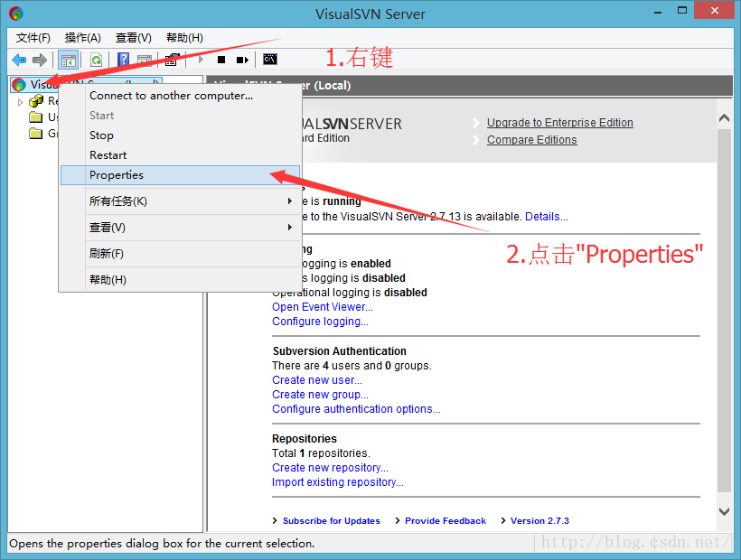
Task: Click Version 2.7.3 link
Action: coord(539,521)
